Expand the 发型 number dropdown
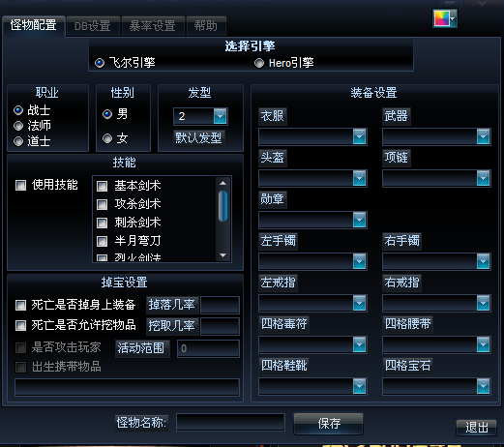 click(x=221, y=116)
